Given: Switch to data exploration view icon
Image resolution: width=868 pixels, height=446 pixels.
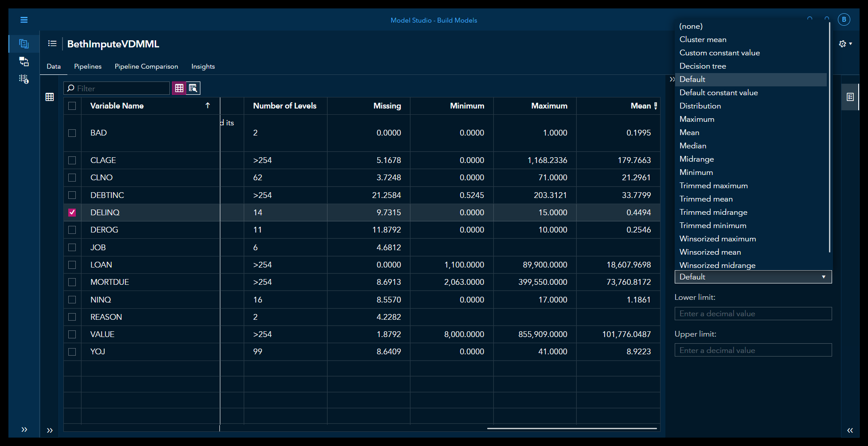Looking at the screenshot, I should pyautogui.click(x=193, y=88).
